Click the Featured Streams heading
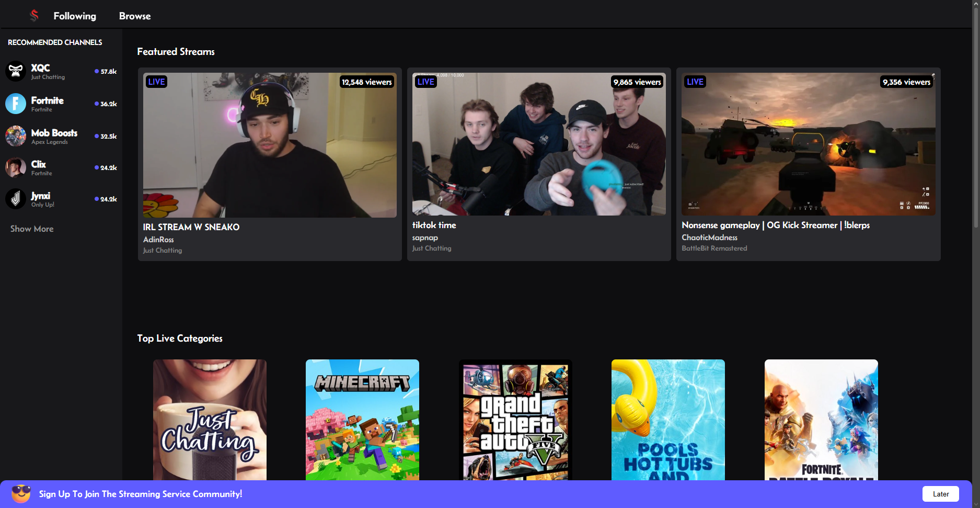 tap(176, 51)
